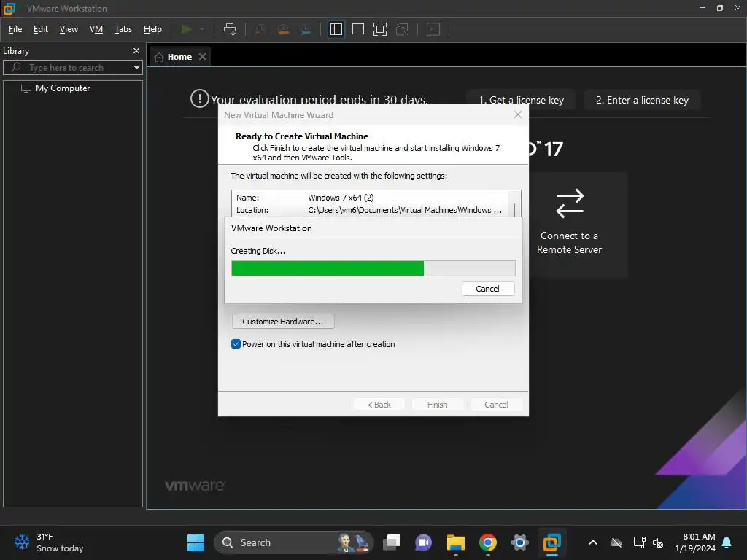The height and width of the screenshot is (560, 747).
Task: Open the clock showing 8:01 AM
Action: [x=695, y=542]
